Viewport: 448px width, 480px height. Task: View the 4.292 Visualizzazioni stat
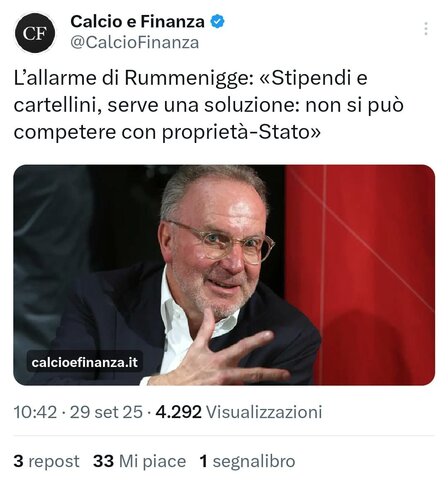click(x=239, y=412)
